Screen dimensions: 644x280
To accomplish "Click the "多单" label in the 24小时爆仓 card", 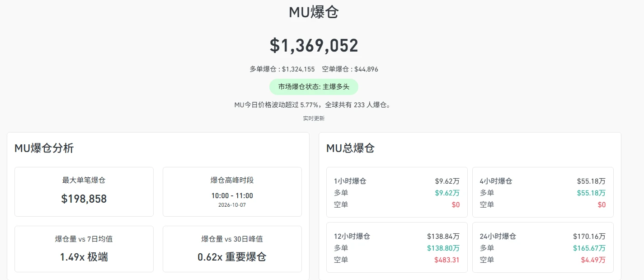I will (x=487, y=248).
